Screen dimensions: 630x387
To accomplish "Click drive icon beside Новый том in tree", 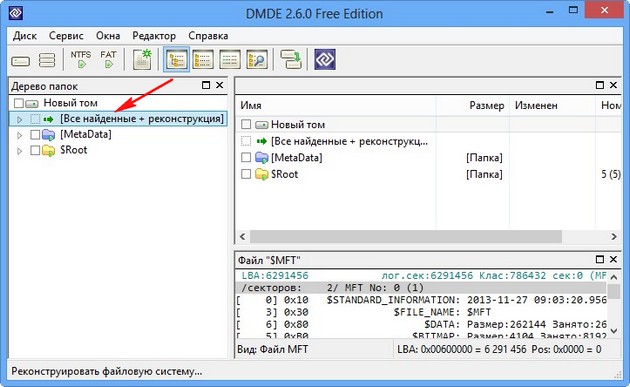I will click(x=32, y=104).
